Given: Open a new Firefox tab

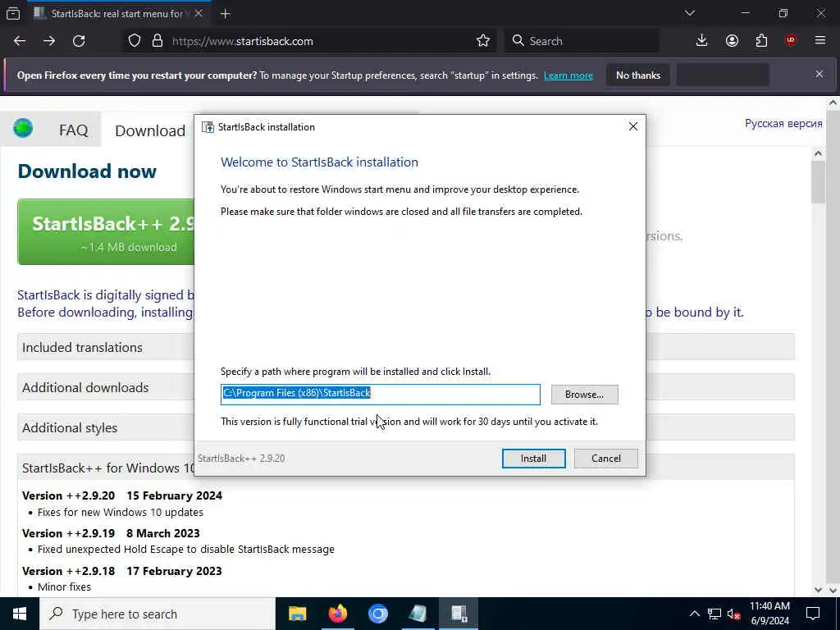Looking at the screenshot, I should click(x=225, y=13).
